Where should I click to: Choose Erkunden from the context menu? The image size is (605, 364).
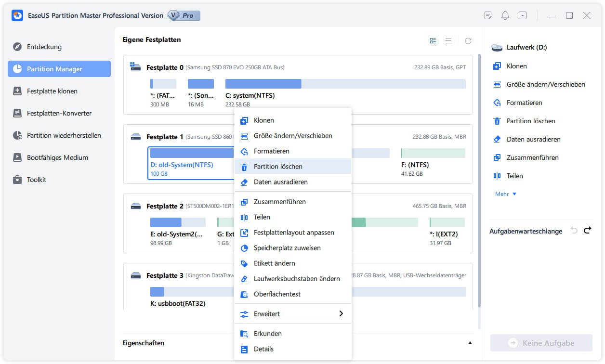pos(293,334)
